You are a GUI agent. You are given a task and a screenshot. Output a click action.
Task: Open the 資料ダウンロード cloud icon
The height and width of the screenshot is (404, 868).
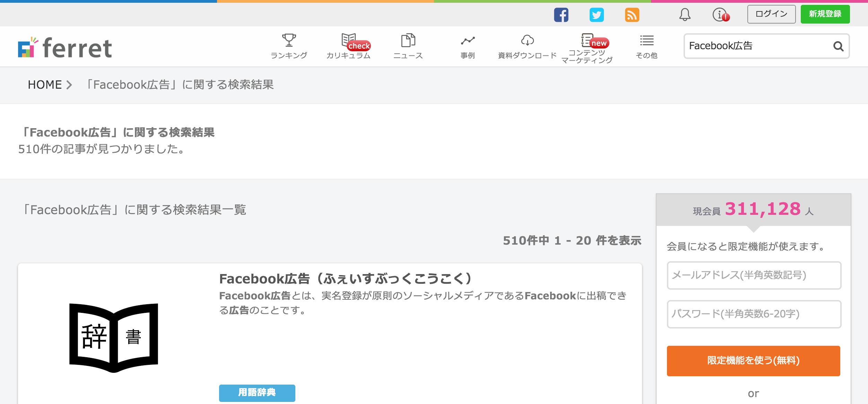[527, 41]
